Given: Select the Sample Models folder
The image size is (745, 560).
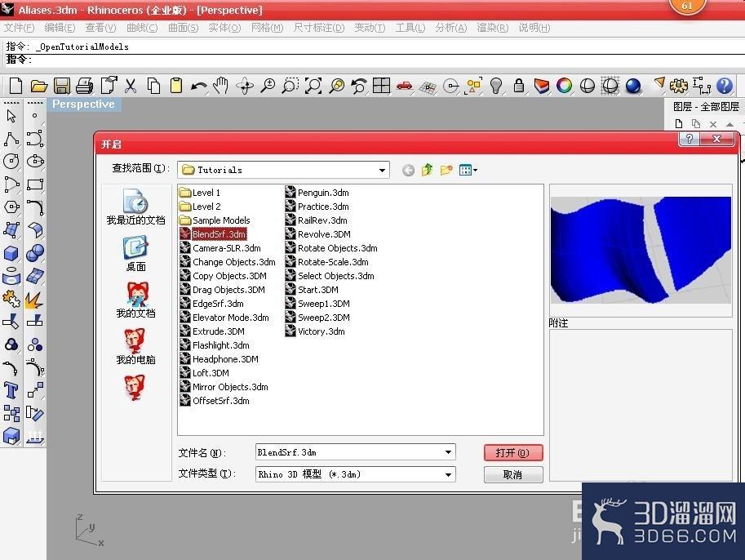Looking at the screenshot, I should click(215, 220).
